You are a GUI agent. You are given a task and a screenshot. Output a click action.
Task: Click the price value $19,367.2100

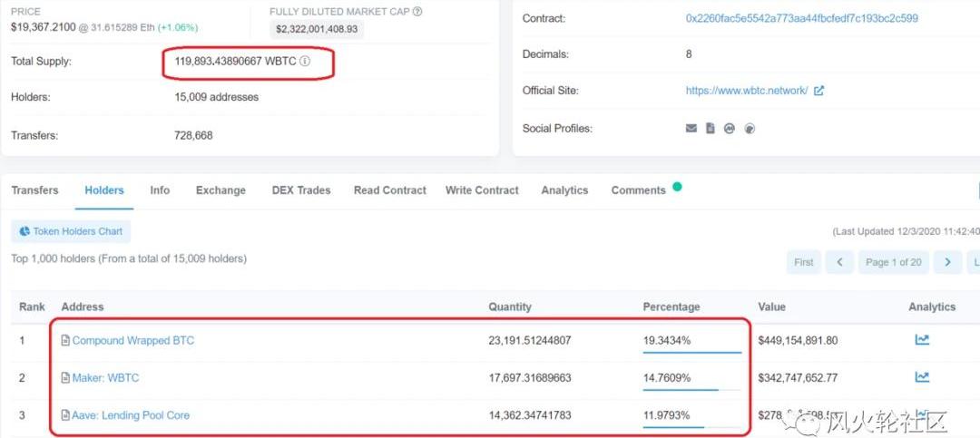tap(44, 27)
